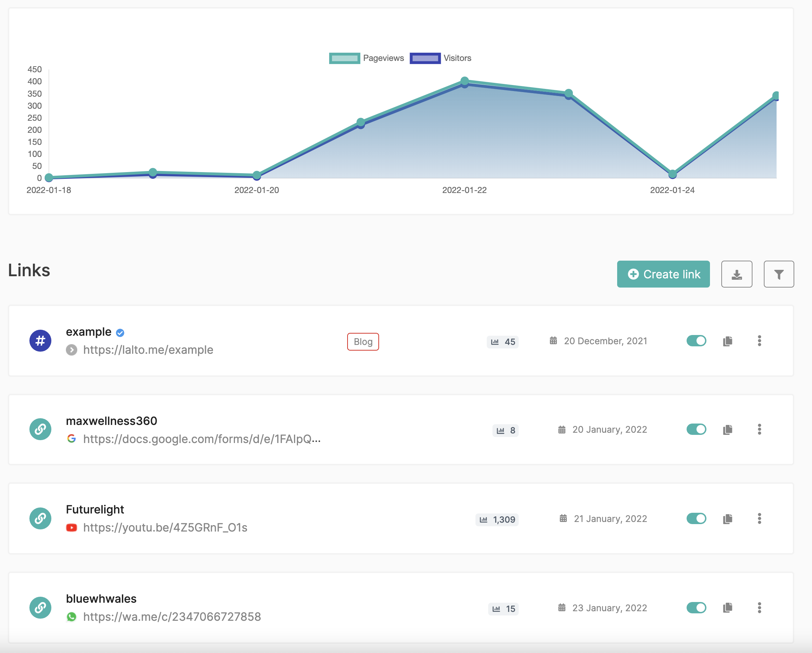Click the hash icon beside example
The width and height of the screenshot is (812, 653).
(x=40, y=341)
